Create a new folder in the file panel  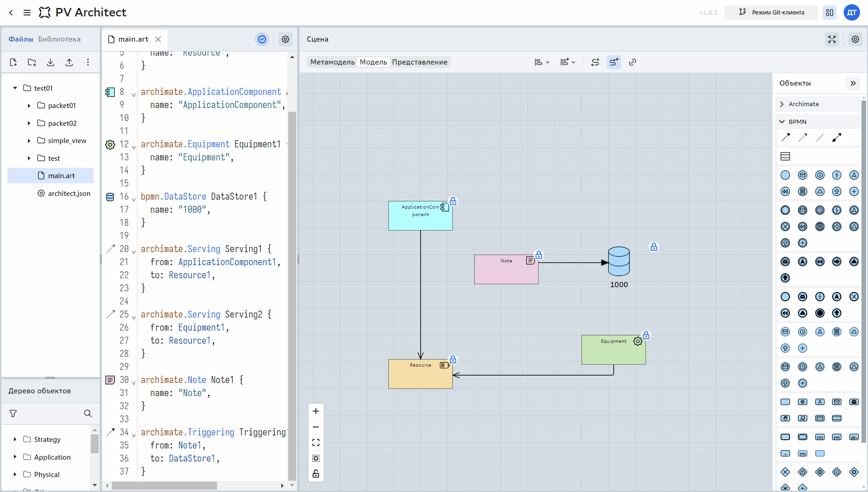coord(32,62)
